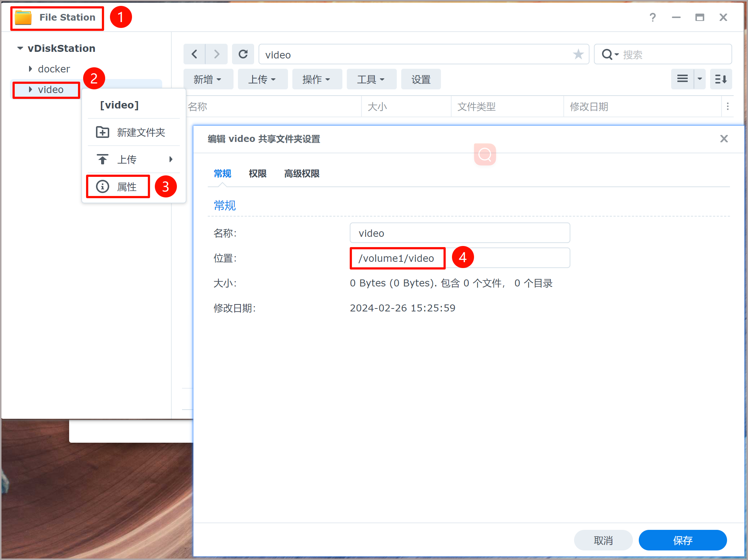The height and width of the screenshot is (560, 748).
Task: Switch to list view mode
Action: click(x=682, y=79)
